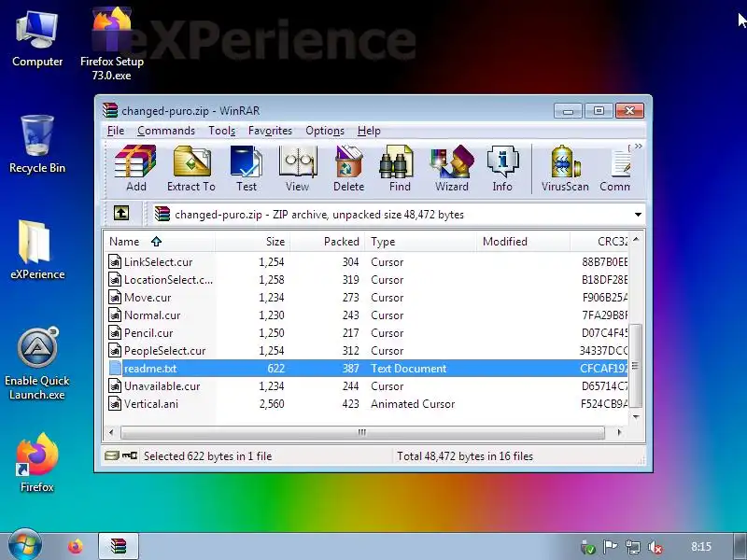747x560 pixels.
Task: Sort by Packed column header
Action: (328, 242)
